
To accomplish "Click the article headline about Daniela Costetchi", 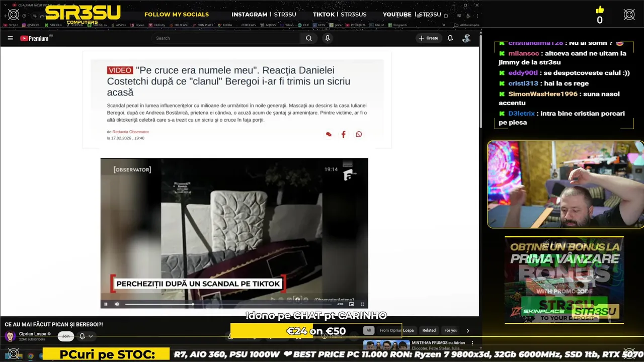I will 228,81.
